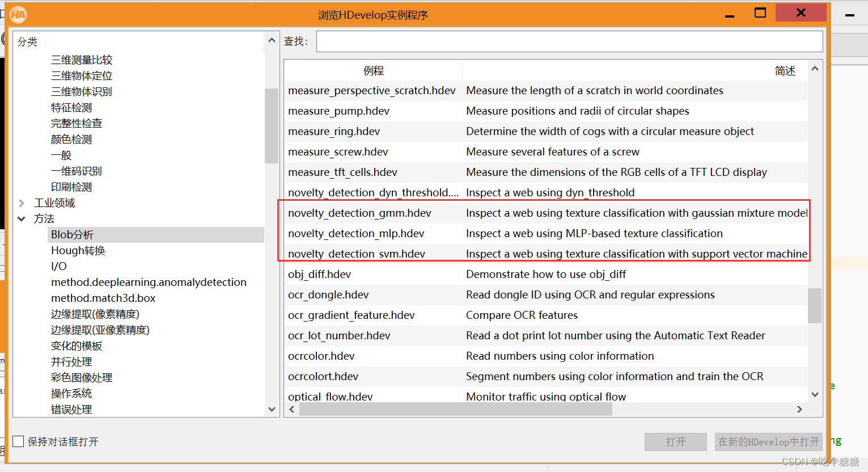Click the category tree vertical scrollbar thumb
Screen dimensions: 868x472
272,125
